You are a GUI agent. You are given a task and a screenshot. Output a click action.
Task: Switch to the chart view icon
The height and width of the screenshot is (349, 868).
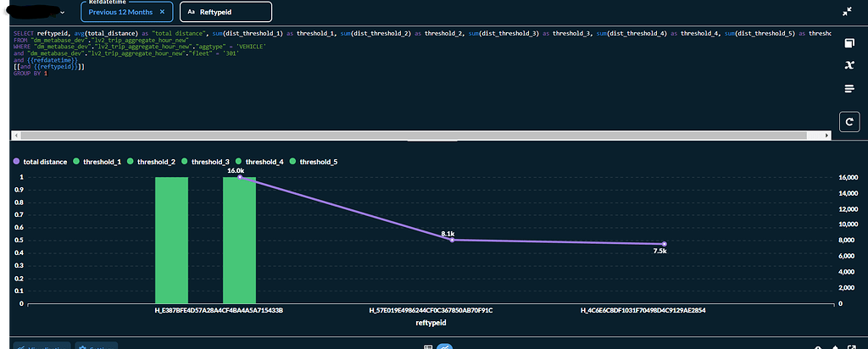tap(445, 346)
